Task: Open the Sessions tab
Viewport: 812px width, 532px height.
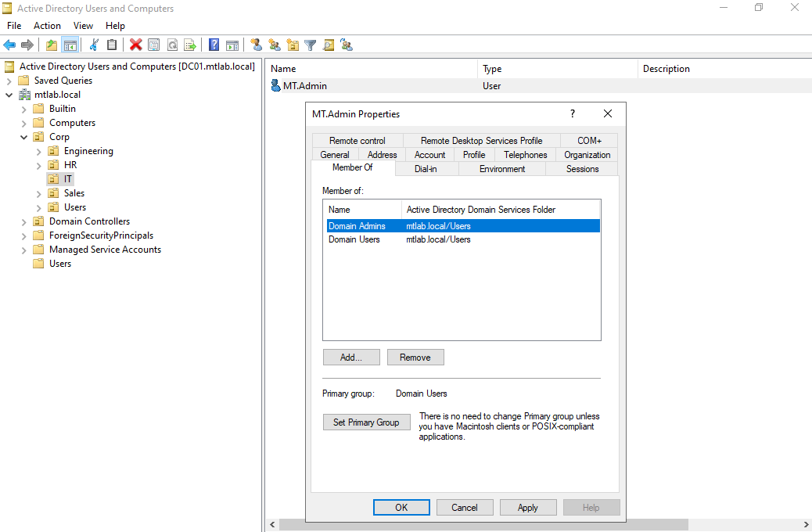Action: pyautogui.click(x=582, y=169)
